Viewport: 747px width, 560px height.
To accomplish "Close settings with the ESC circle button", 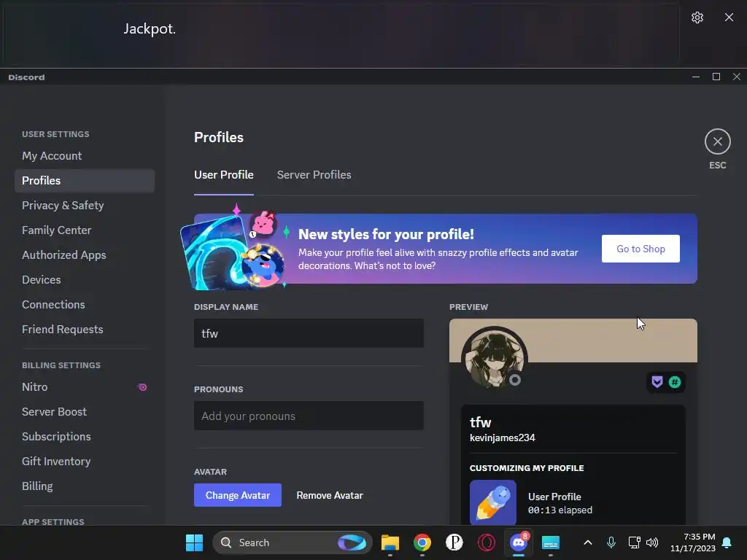I will [x=718, y=141].
